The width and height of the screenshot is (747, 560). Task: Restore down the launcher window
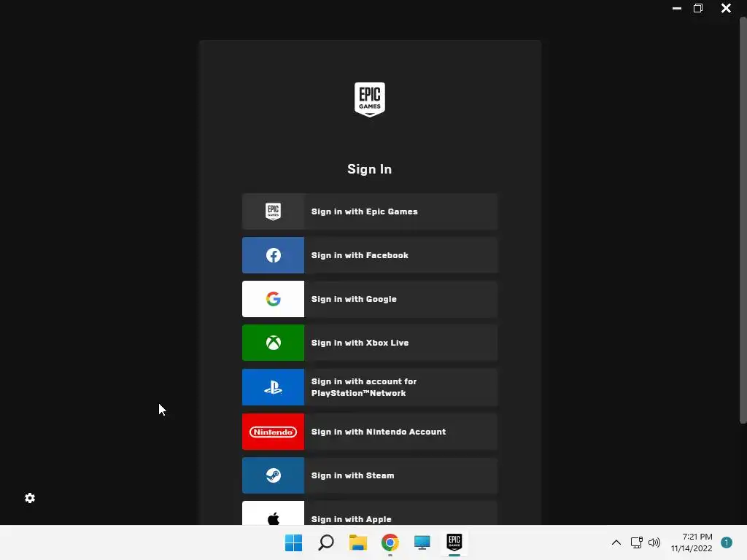(x=698, y=8)
